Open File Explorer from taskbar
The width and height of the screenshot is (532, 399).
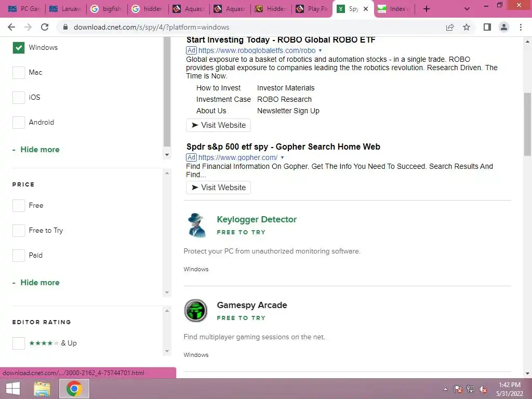point(42,389)
